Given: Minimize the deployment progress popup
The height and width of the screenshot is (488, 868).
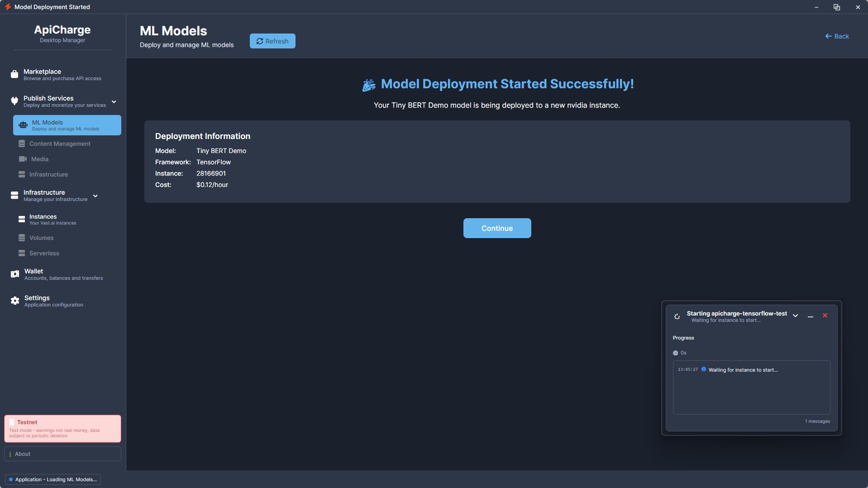Looking at the screenshot, I should (x=811, y=317).
